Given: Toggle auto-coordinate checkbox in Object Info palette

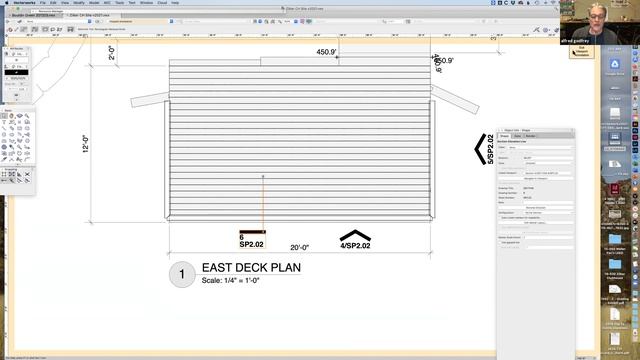Looking at the screenshot, I should pos(500,218).
